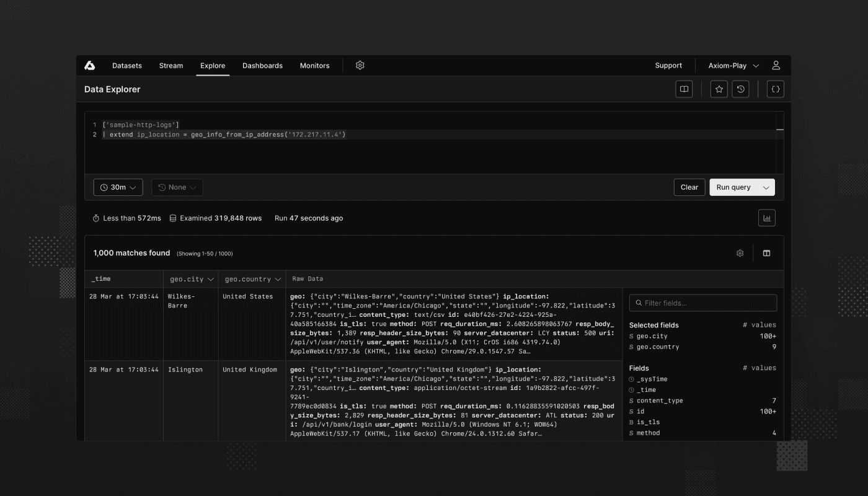
Task: Expand the geo.country column sort menu
Action: 277,278
